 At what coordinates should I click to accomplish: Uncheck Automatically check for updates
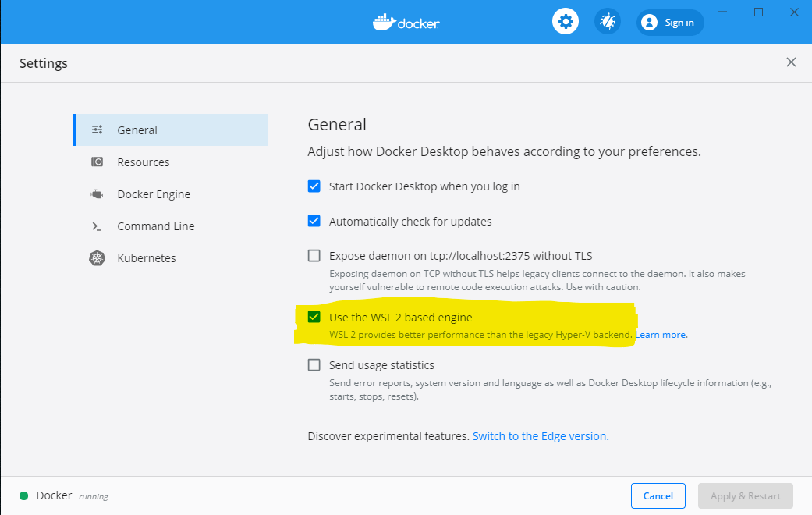[314, 222]
